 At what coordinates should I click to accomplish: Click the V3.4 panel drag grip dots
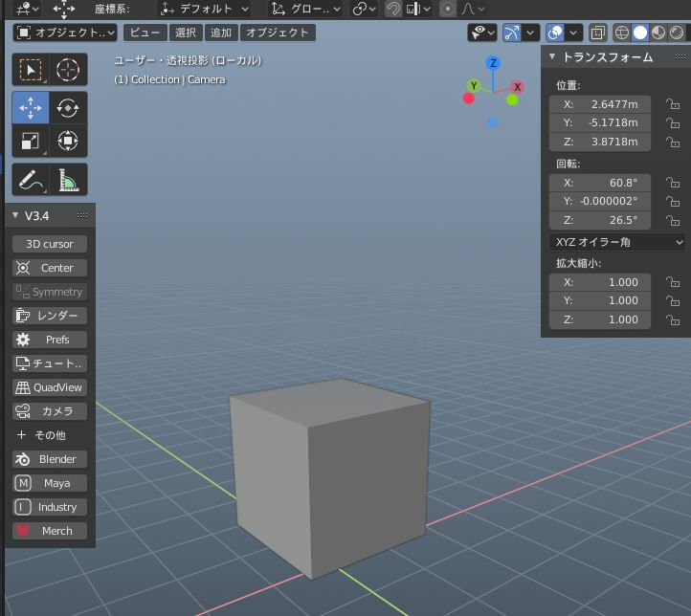tap(82, 215)
